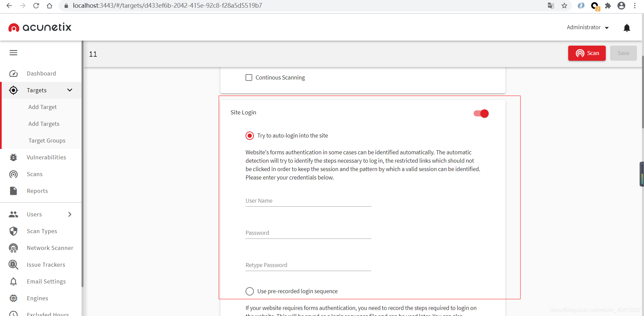644x316 pixels.
Task: Collapse the Targets sidebar section
Action: coord(69,90)
